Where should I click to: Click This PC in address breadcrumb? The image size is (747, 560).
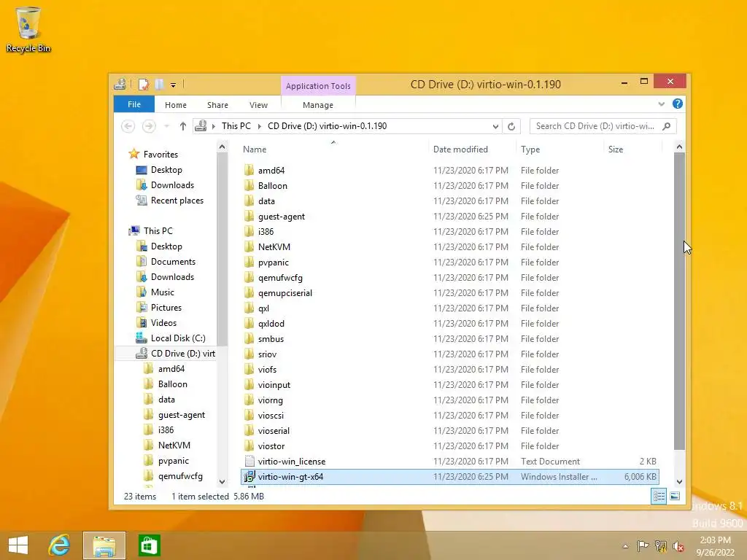click(236, 126)
